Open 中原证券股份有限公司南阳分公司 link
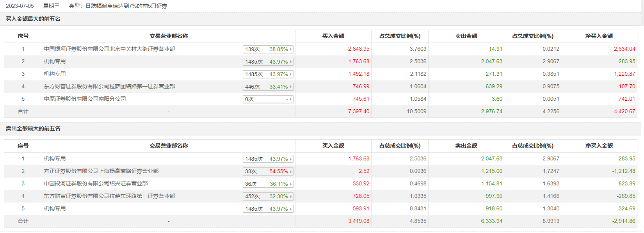The height and width of the screenshot is (233, 644). coord(85,99)
